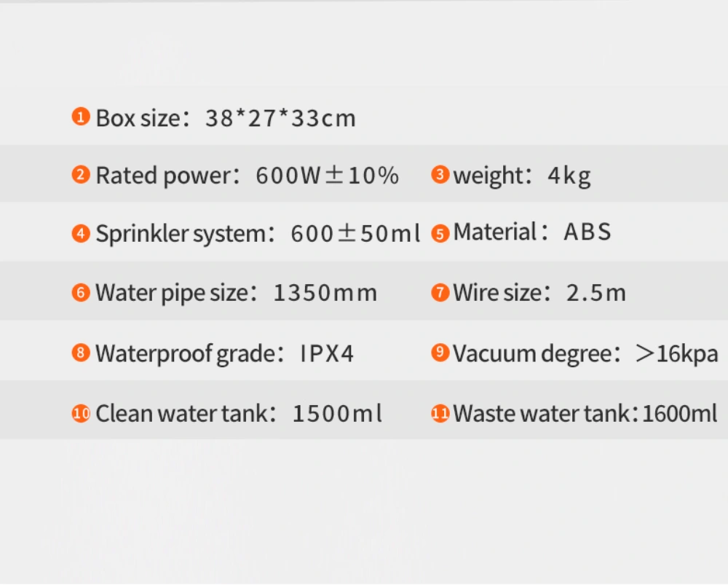The width and height of the screenshot is (728, 585).
Task: Click the orange number 4 bullet
Action: [x=81, y=234]
